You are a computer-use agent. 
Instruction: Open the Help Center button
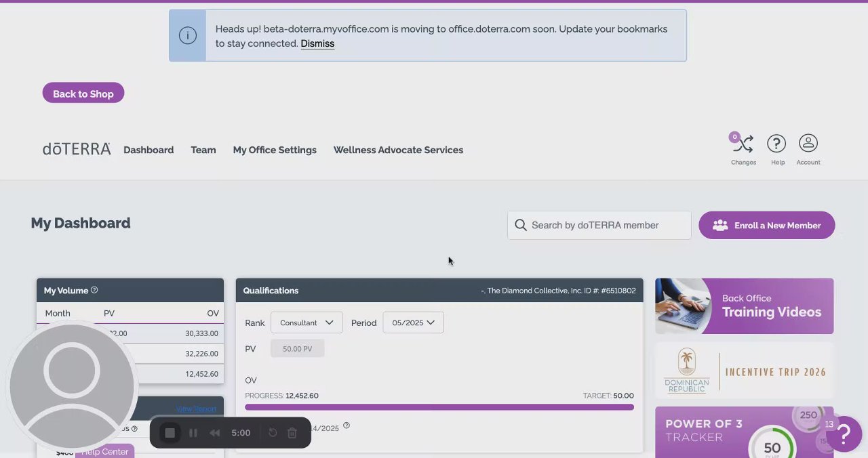[104, 451]
